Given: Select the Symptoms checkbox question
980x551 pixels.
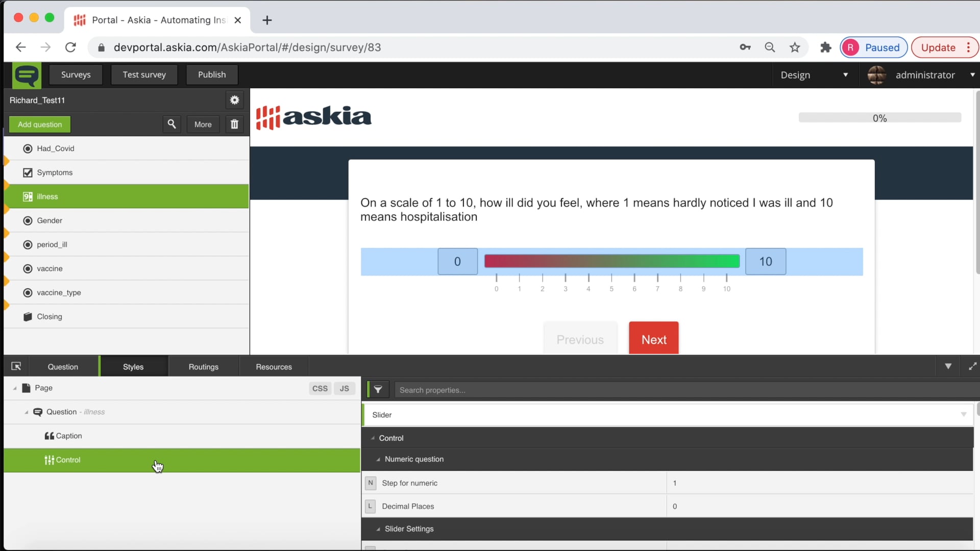Looking at the screenshot, I should pyautogui.click(x=55, y=172).
